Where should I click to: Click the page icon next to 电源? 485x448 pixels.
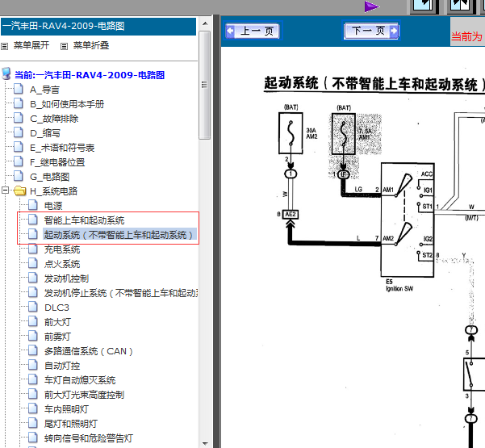(x=33, y=204)
